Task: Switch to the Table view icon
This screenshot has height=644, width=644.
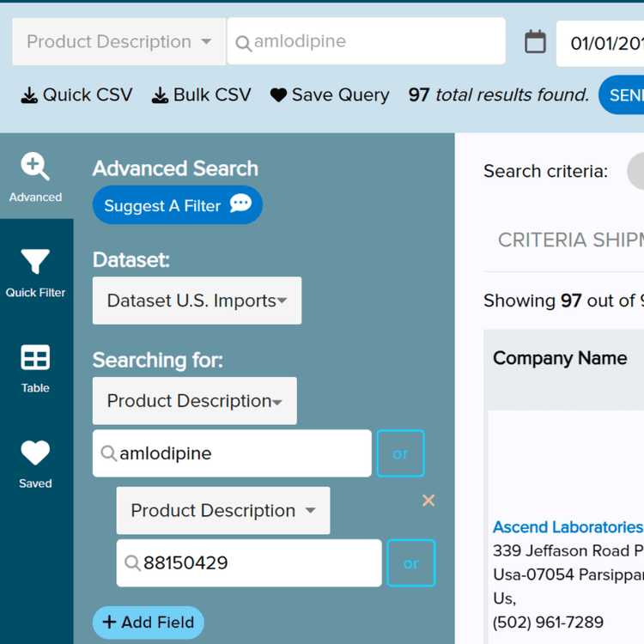Action: pos(36,368)
